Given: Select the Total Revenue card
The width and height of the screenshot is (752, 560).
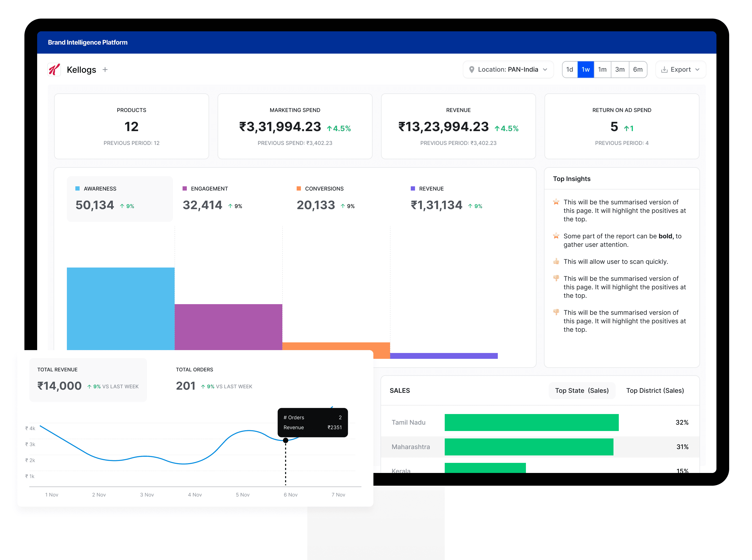Looking at the screenshot, I should [x=88, y=379].
